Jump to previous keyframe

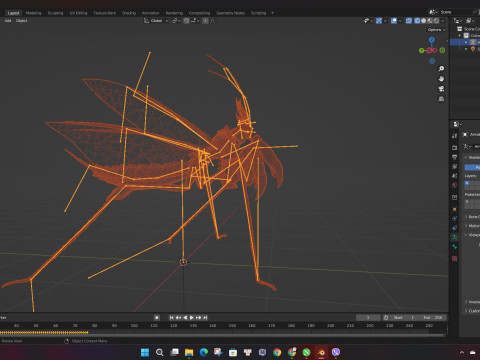(x=178, y=318)
